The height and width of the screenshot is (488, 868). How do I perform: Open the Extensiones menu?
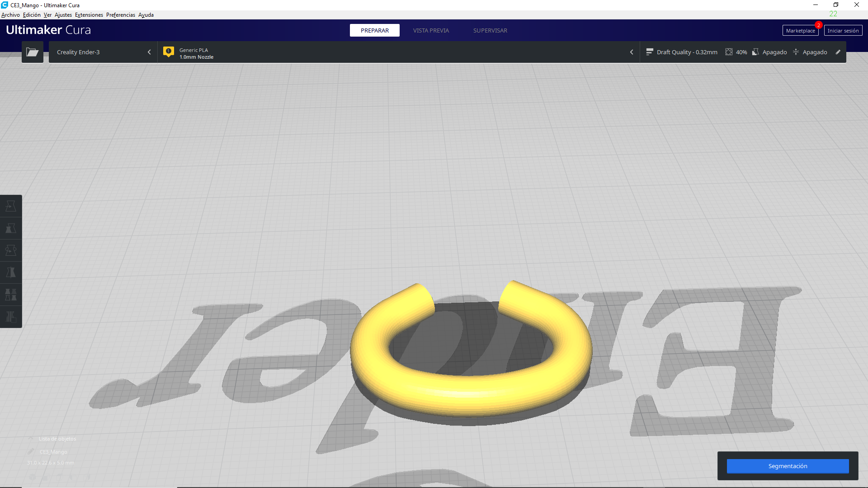point(89,15)
